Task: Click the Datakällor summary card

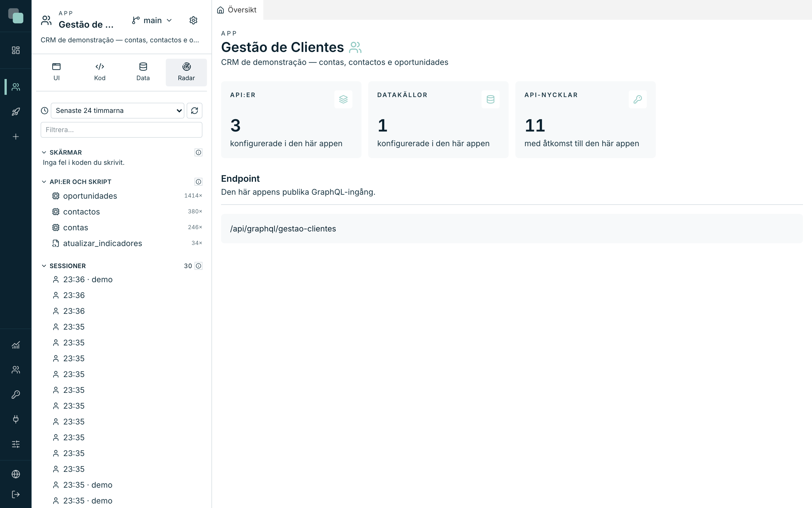Action: tap(438, 120)
